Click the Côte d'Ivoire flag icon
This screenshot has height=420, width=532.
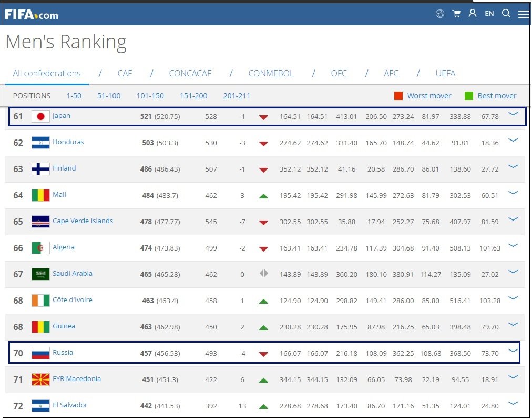click(40, 301)
